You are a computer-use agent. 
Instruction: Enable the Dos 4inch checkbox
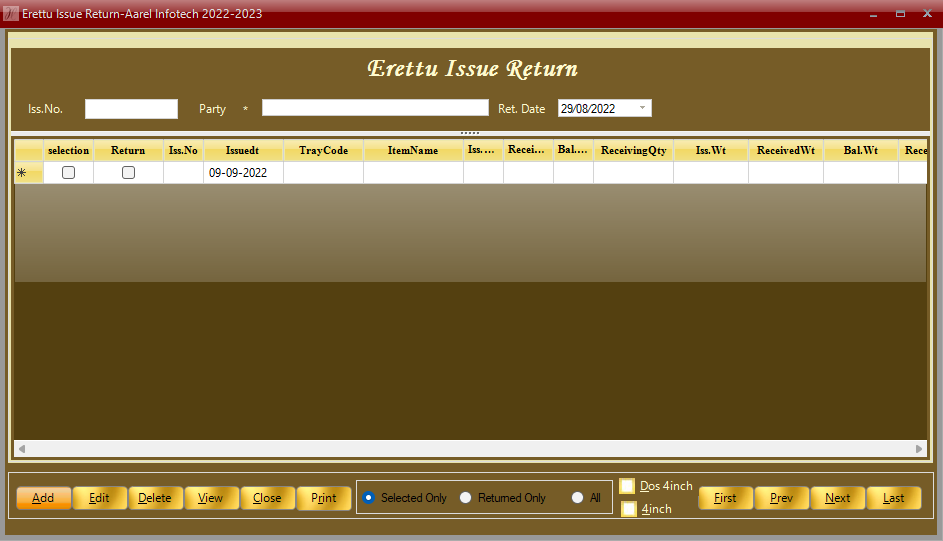627,486
